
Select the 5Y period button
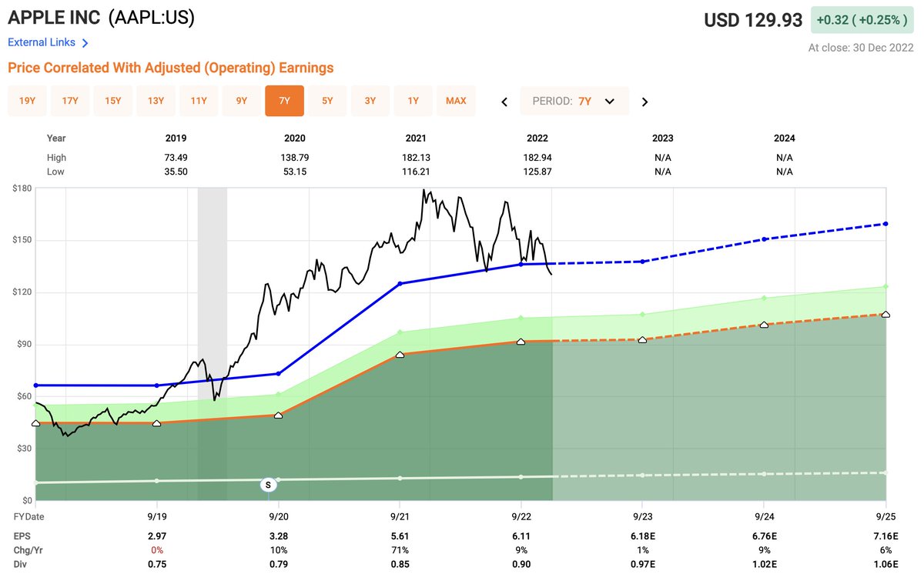click(x=327, y=101)
